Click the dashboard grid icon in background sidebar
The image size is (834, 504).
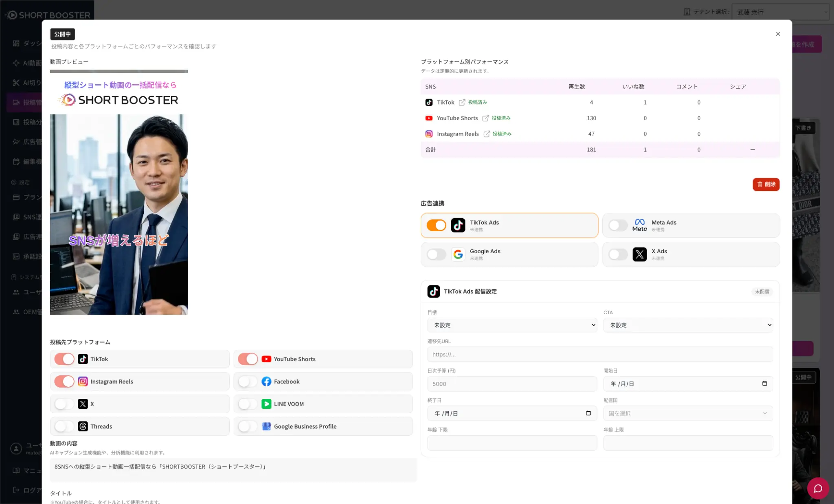16,43
